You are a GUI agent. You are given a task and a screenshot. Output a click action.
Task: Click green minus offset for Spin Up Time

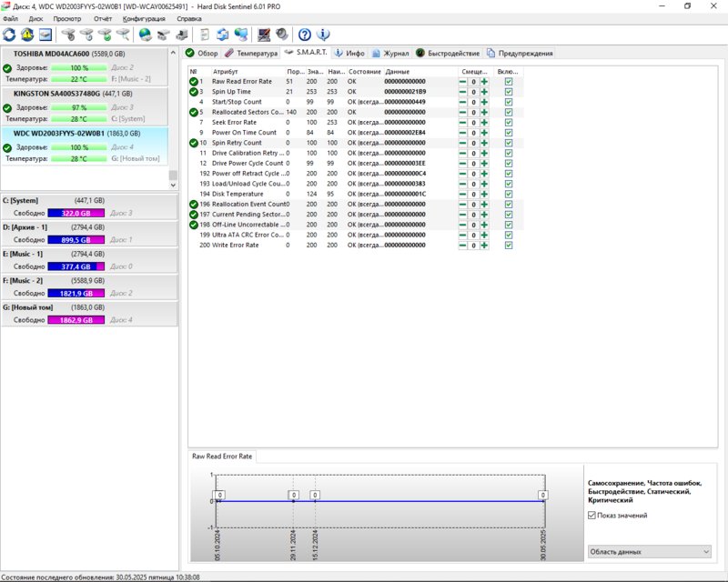(x=462, y=92)
